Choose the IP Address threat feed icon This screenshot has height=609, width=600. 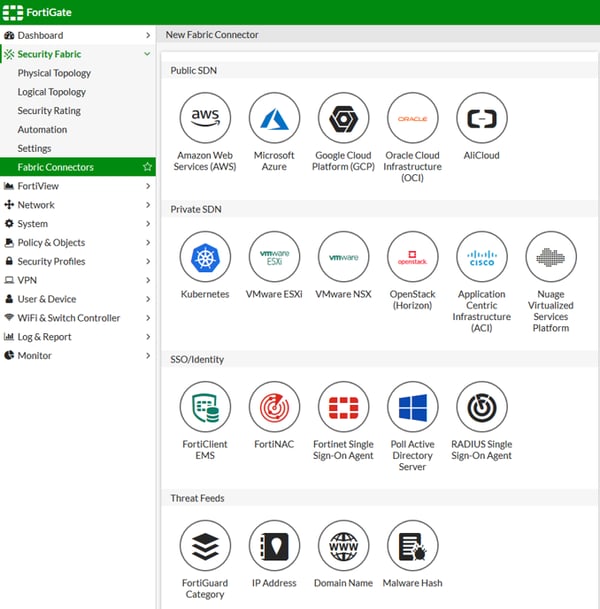(274, 546)
